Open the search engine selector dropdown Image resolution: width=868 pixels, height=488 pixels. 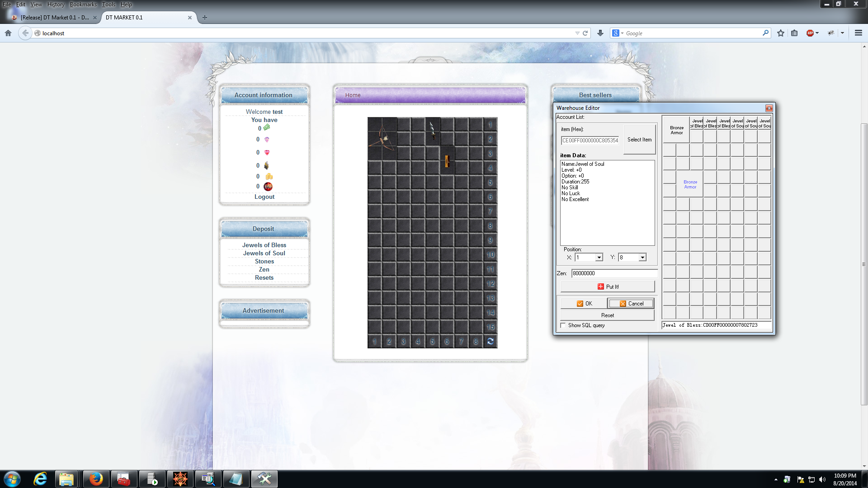tap(618, 33)
